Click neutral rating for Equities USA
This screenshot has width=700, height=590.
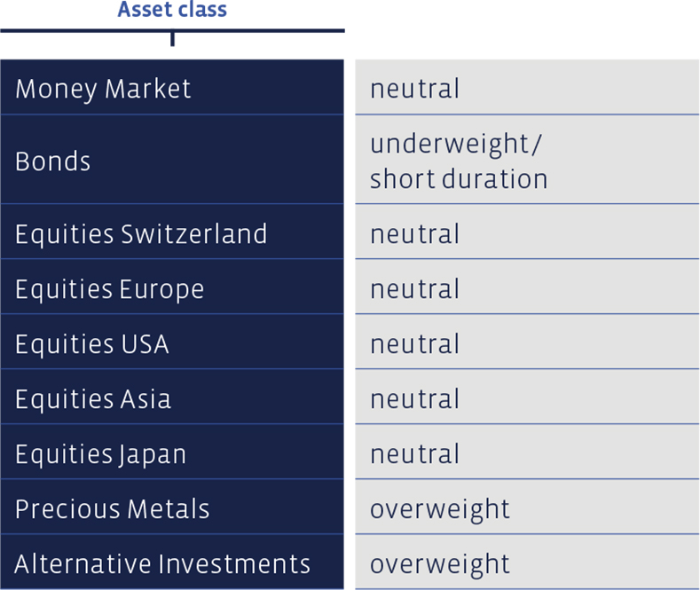[414, 344]
